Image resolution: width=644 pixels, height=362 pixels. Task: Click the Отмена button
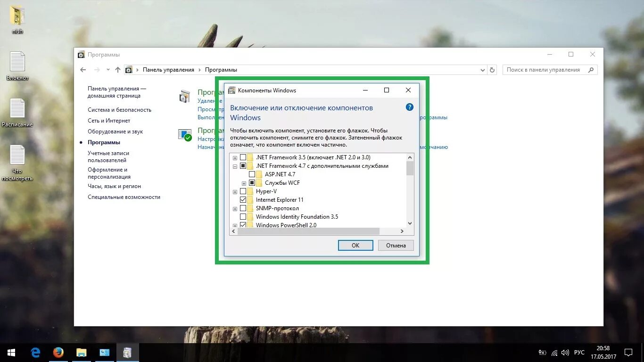coord(396,245)
